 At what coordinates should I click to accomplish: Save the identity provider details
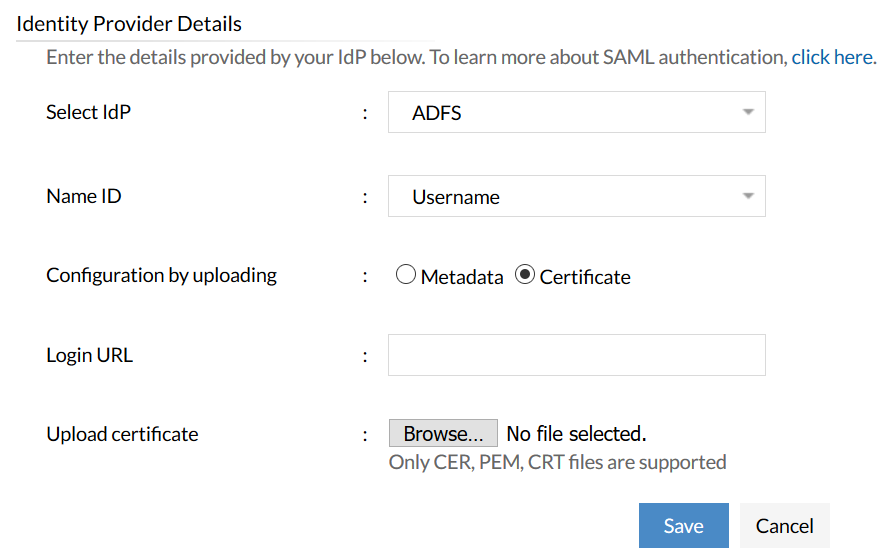coord(684,526)
